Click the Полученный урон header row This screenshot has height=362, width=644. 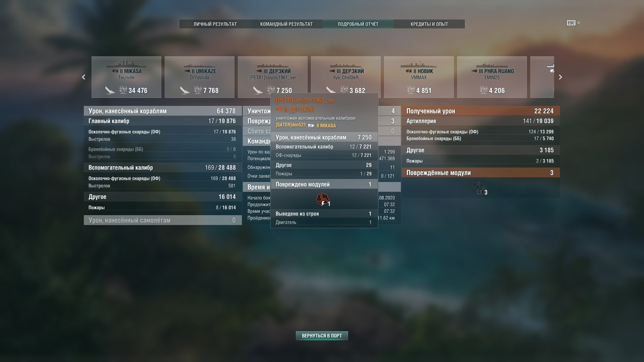[x=481, y=111]
